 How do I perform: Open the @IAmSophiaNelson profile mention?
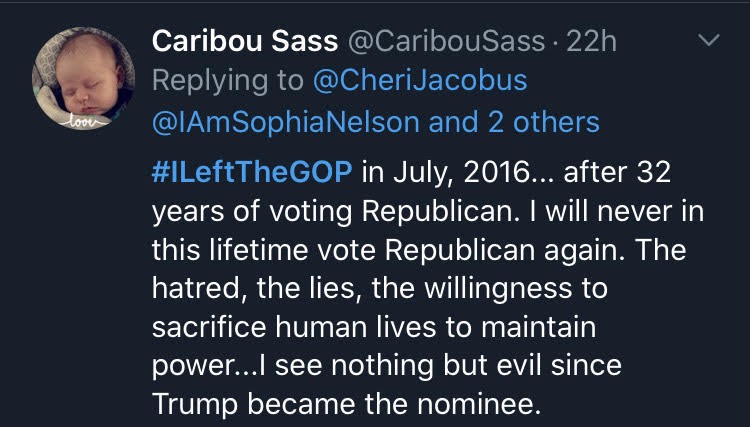(285, 122)
